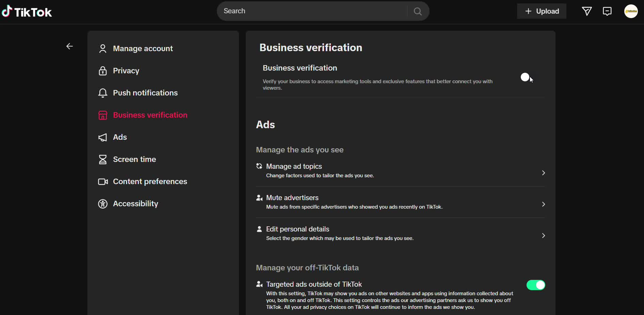This screenshot has height=315, width=644.
Task: Click the Edit personal details person icon
Action: [259, 229]
